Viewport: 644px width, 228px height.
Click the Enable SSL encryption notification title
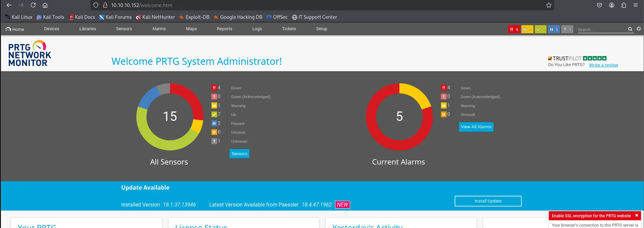[591, 216]
